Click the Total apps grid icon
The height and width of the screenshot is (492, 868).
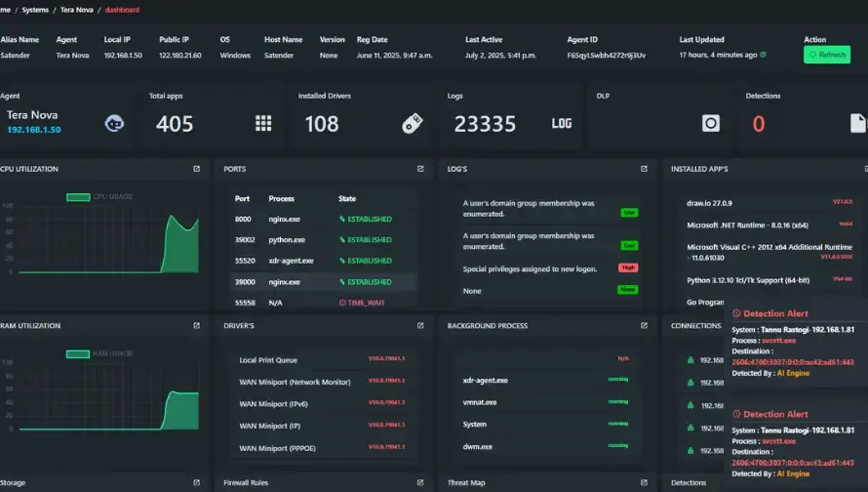[263, 123]
